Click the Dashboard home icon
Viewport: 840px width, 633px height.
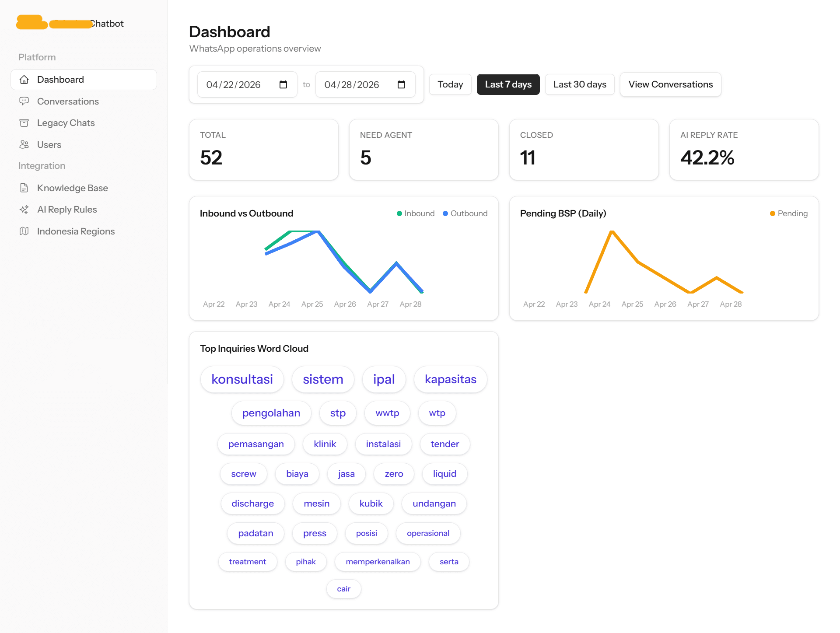[x=24, y=80]
